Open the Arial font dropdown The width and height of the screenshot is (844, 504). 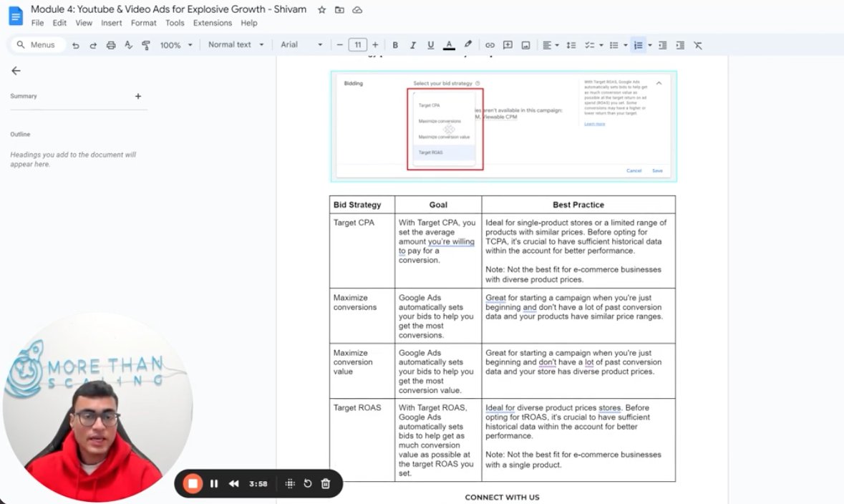[x=301, y=44]
